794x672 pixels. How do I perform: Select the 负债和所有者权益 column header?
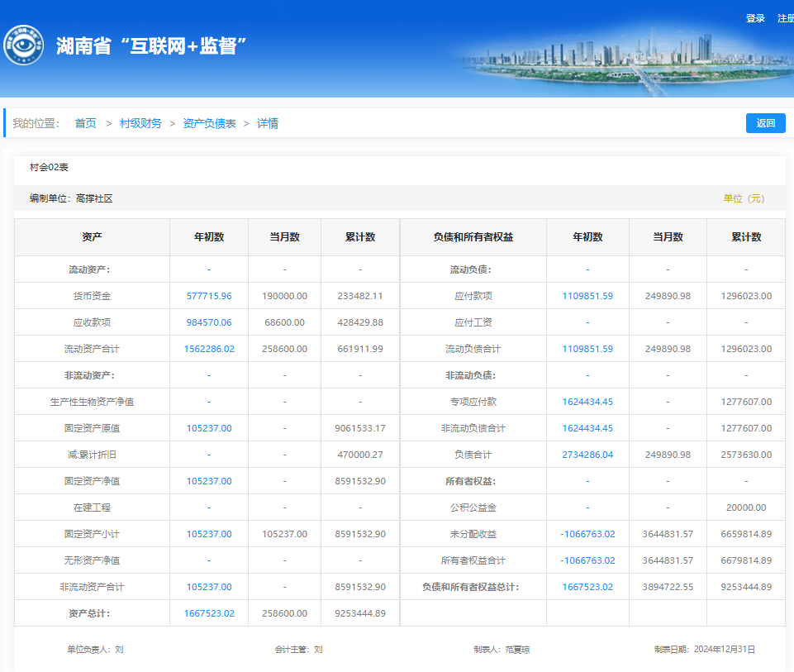473,237
